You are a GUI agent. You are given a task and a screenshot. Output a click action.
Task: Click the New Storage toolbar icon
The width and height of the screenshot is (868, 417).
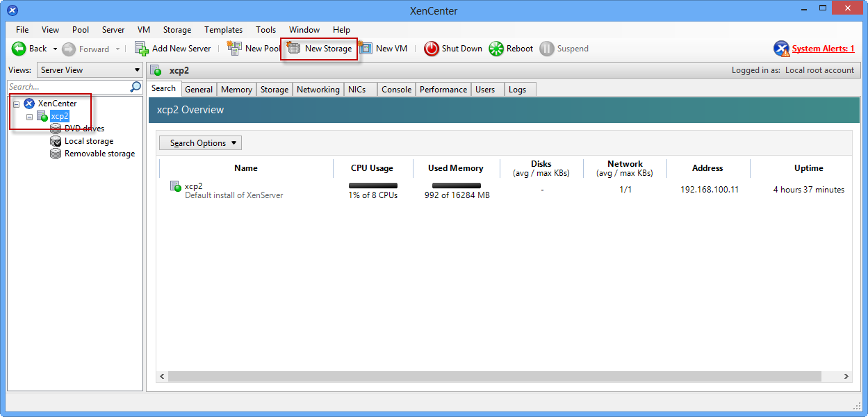tap(293, 48)
